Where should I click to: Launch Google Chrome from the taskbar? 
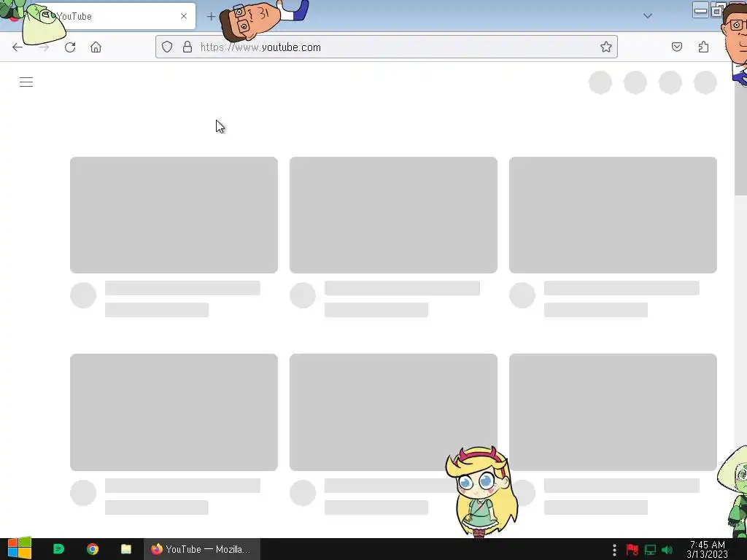tap(93, 549)
